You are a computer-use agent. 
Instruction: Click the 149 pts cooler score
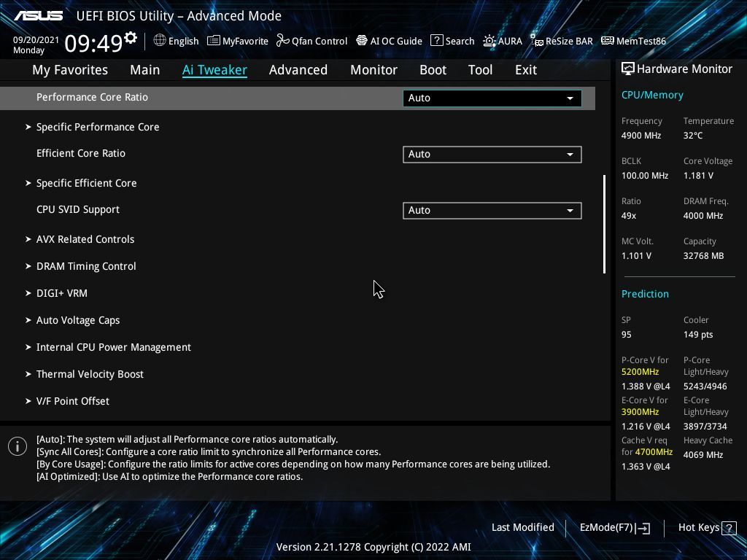click(x=698, y=335)
